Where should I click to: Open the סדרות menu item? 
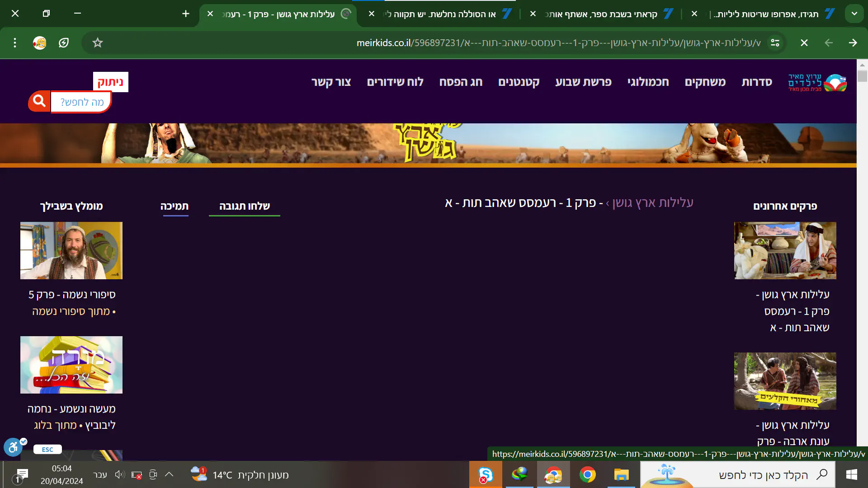(x=756, y=82)
